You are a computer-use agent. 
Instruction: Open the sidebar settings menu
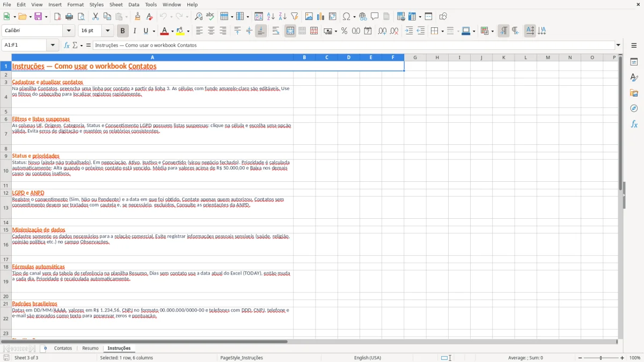pyautogui.click(x=634, y=46)
